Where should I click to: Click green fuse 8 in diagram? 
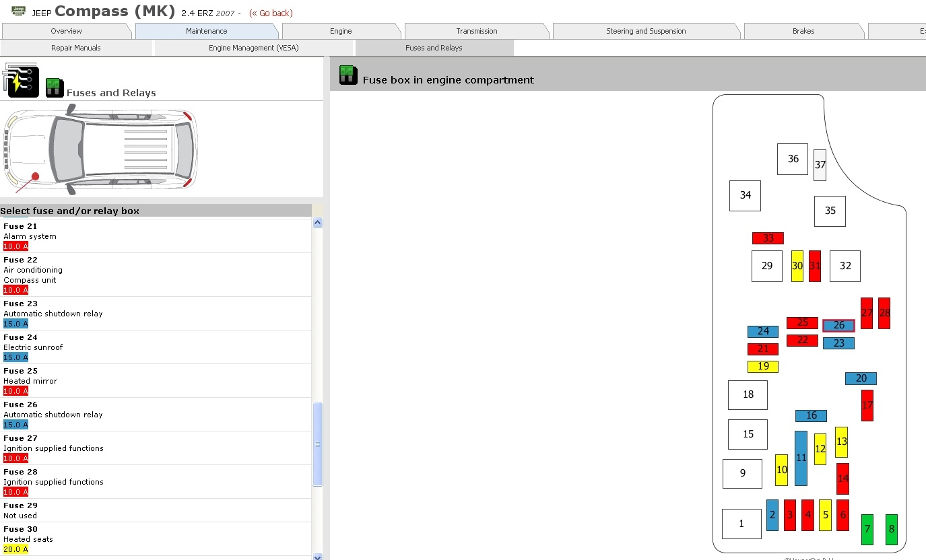(x=891, y=530)
